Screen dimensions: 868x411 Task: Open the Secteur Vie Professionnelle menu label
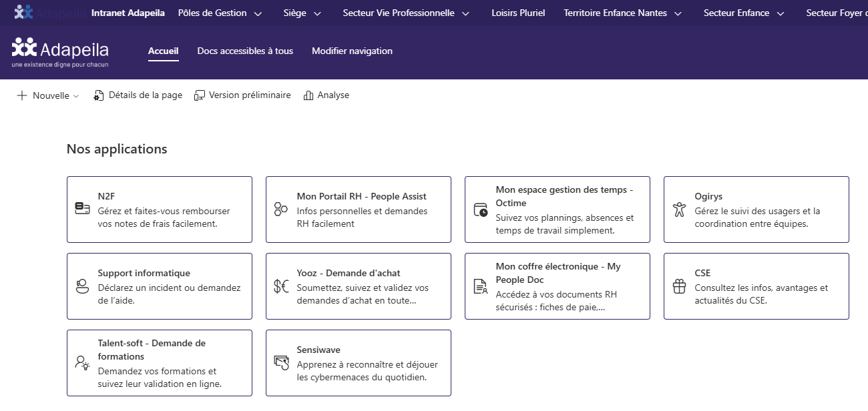399,13
